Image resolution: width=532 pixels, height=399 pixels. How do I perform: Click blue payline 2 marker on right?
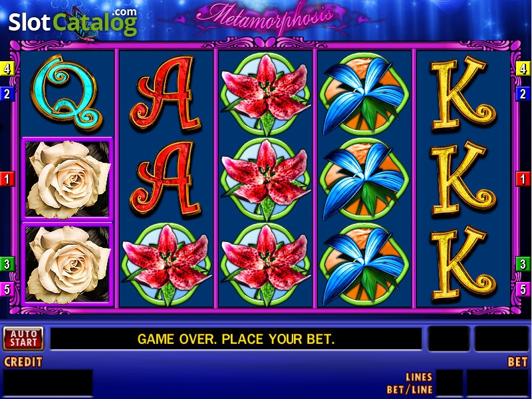(x=523, y=94)
